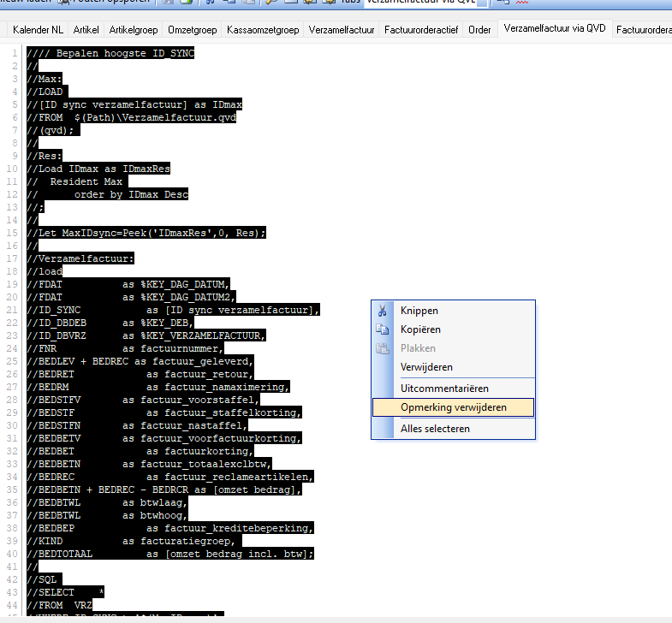Click the 'FDAT as %KEY_DAG_DATUM2,' line
672x623 pixels.
click(132, 297)
